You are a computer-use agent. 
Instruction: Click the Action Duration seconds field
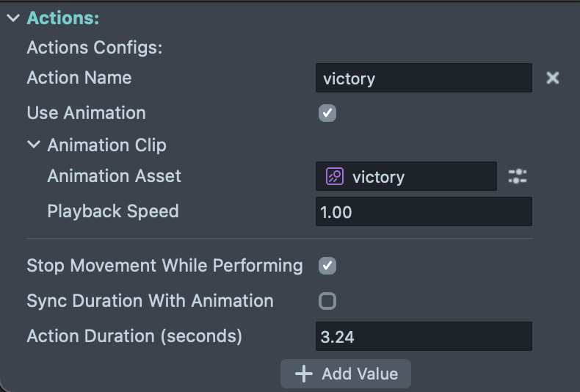click(x=424, y=336)
